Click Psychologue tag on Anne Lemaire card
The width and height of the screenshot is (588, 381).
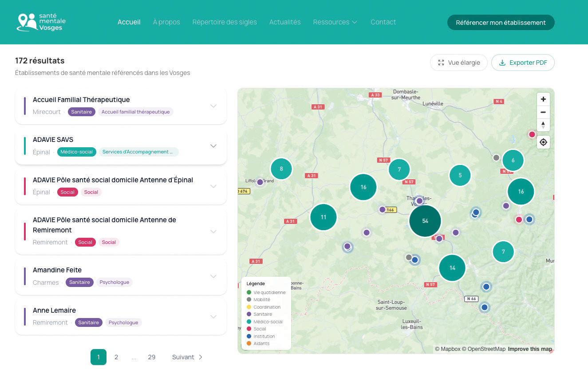point(123,322)
